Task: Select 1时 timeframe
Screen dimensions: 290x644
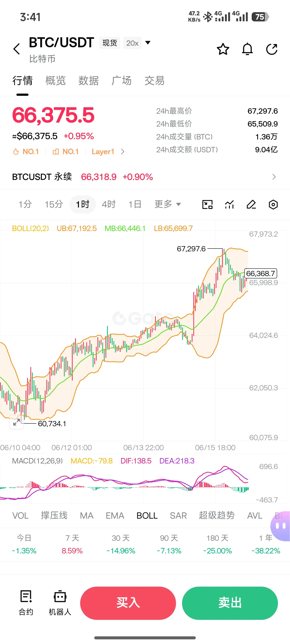Action: coord(83,204)
